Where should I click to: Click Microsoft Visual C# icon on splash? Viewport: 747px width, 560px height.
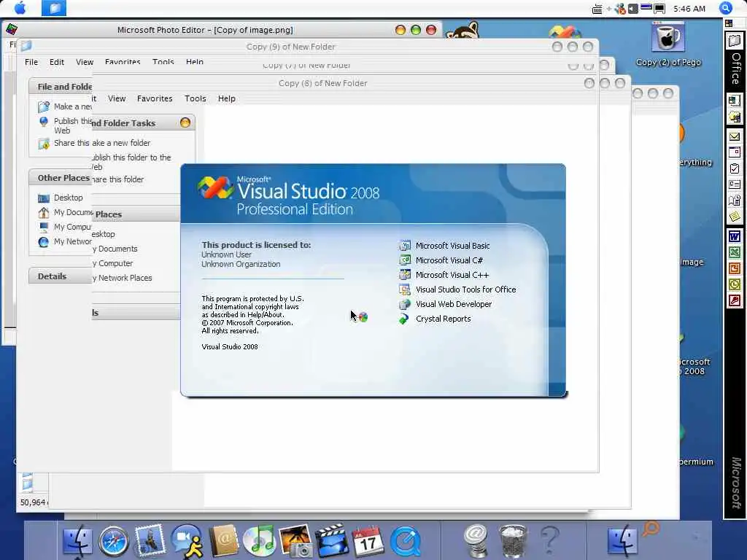point(404,260)
